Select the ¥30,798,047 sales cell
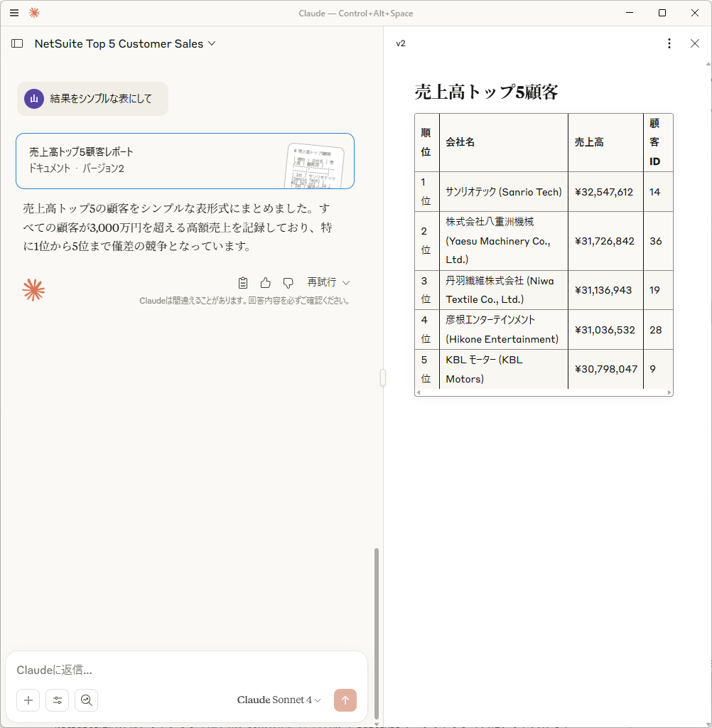The width and height of the screenshot is (712, 728). click(605, 369)
